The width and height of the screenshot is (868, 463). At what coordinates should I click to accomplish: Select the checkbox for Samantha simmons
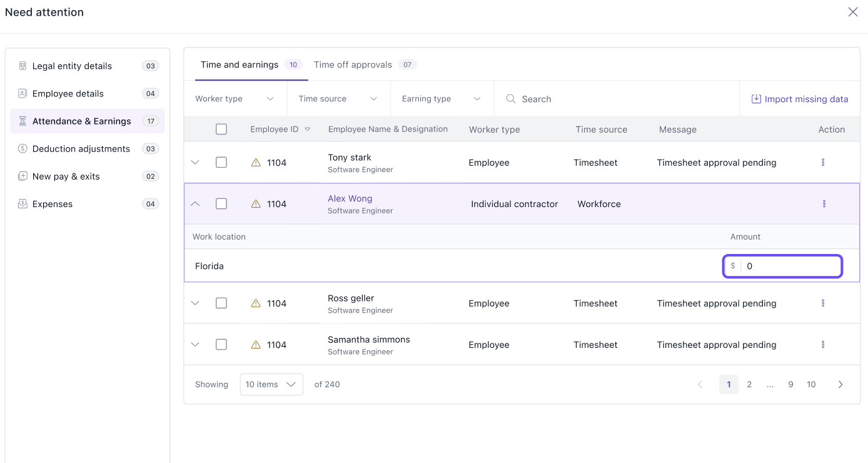[x=221, y=345]
